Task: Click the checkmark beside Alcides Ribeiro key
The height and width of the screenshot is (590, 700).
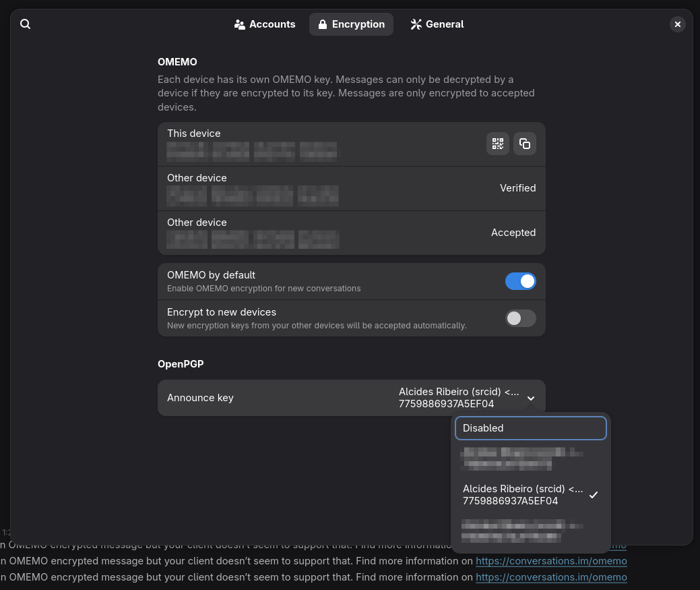Action: click(594, 495)
